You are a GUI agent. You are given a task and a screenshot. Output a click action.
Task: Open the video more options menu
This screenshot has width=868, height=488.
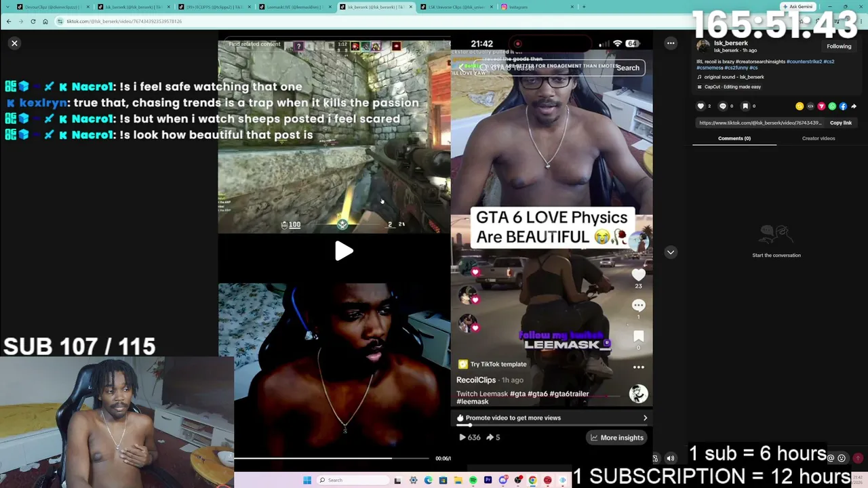671,43
